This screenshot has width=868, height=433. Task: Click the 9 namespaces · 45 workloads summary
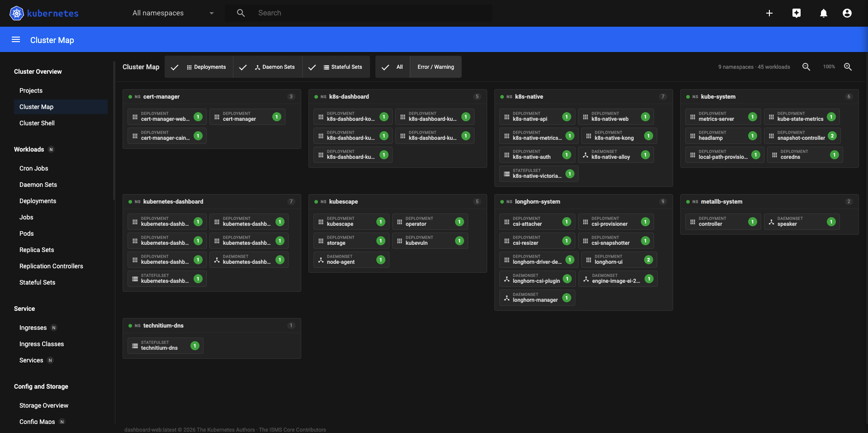coord(754,67)
